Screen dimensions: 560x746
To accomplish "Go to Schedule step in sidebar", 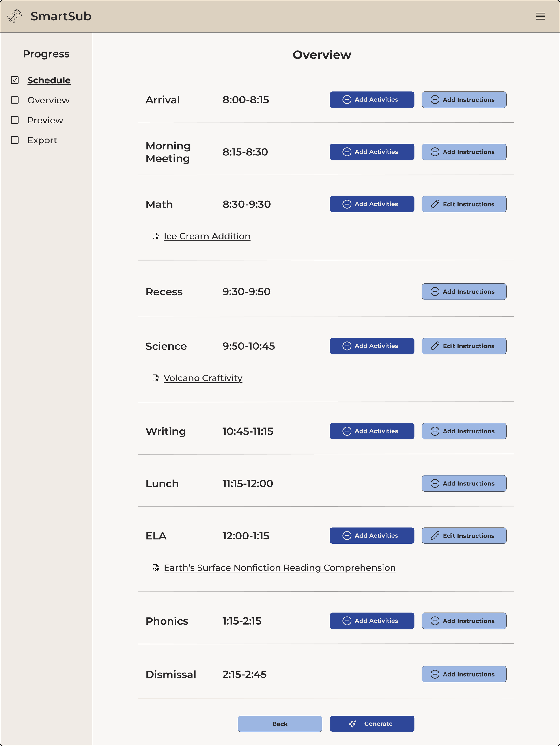I will (49, 80).
